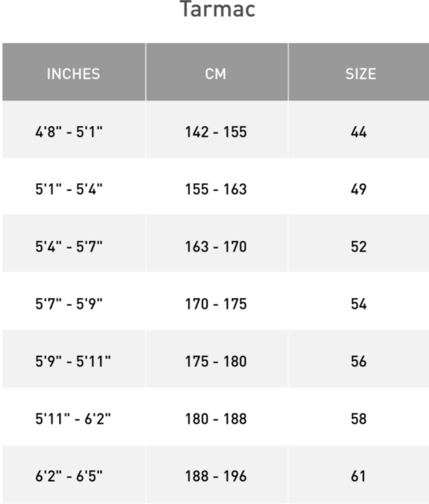Click the 142 - 155 cm cell
Image resolution: width=429 pixels, height=504 pixels.
215,132
